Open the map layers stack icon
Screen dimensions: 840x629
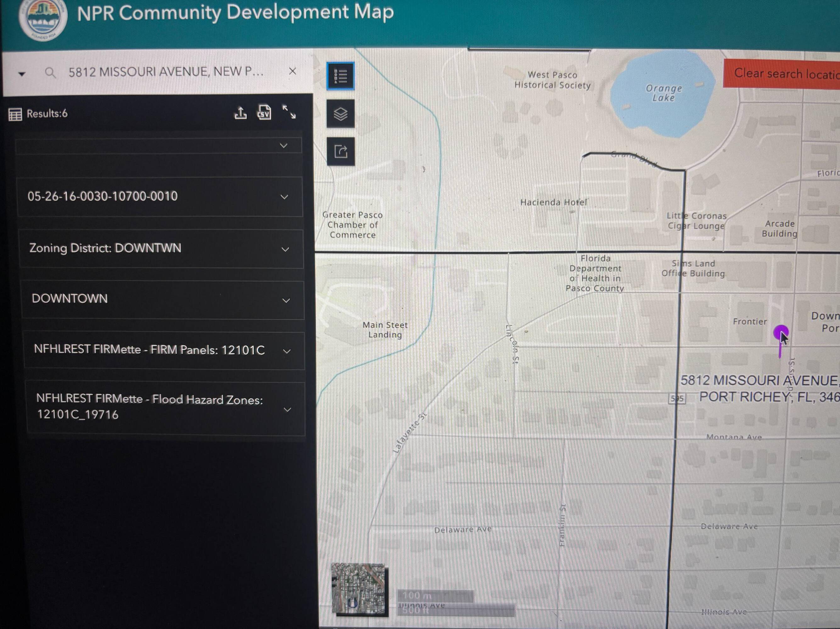pos(340,114)
